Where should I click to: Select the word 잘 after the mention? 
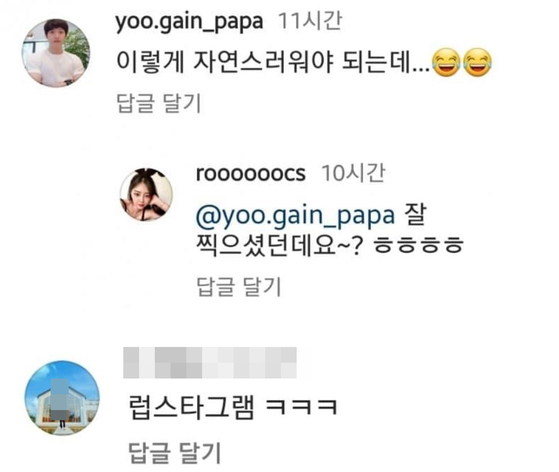point(415,215)
